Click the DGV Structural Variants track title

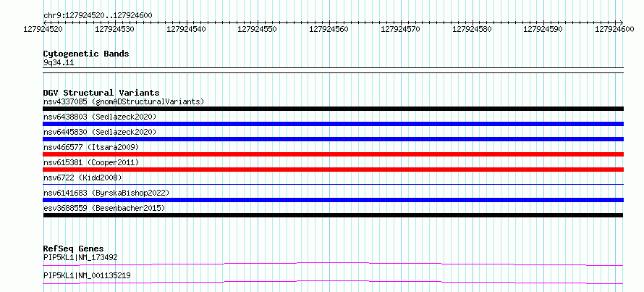(101, 93)
